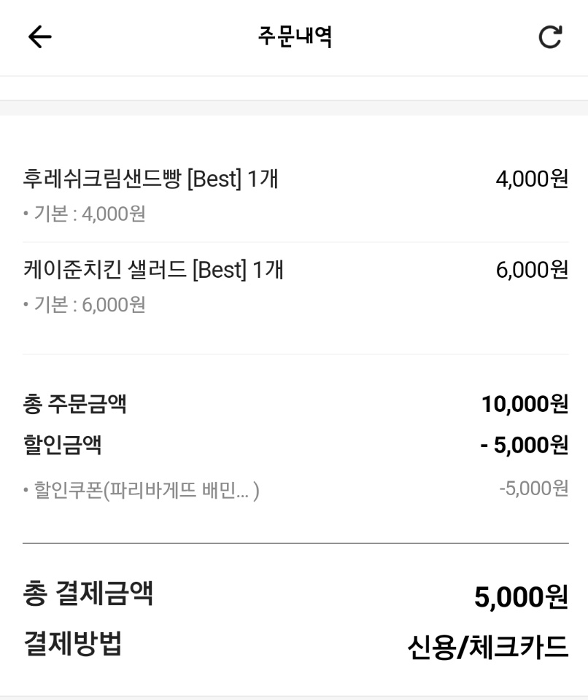
Task: Tap the 기본 : 4,000원 option line
Action: (85, 214)
